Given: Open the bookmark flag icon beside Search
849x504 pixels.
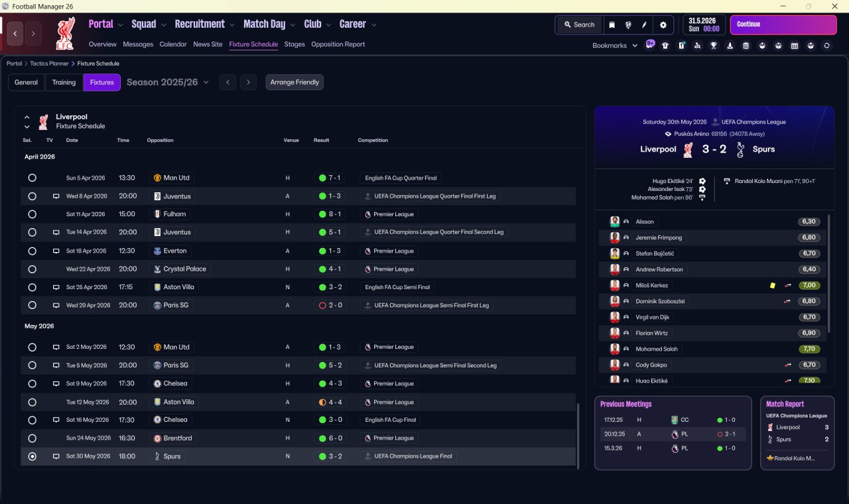Looking at the screenshot, I should click(612, 25).
